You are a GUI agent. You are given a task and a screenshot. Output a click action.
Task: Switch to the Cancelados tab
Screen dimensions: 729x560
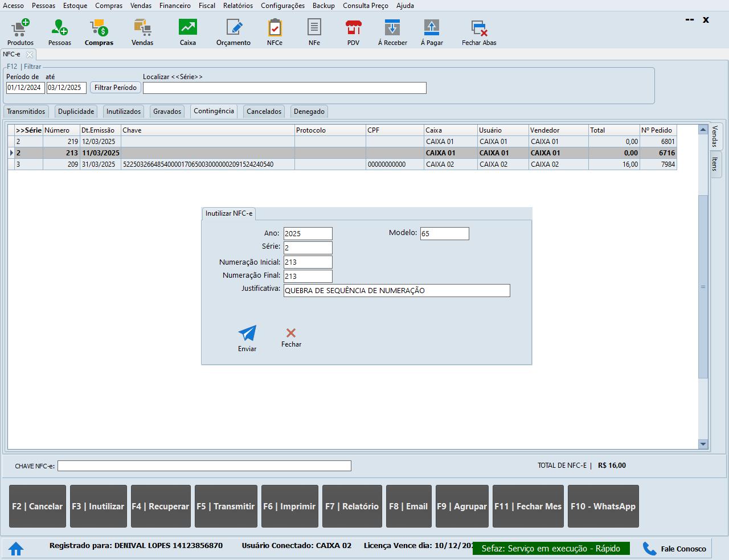pyautogui.click(x=264, y=112)
